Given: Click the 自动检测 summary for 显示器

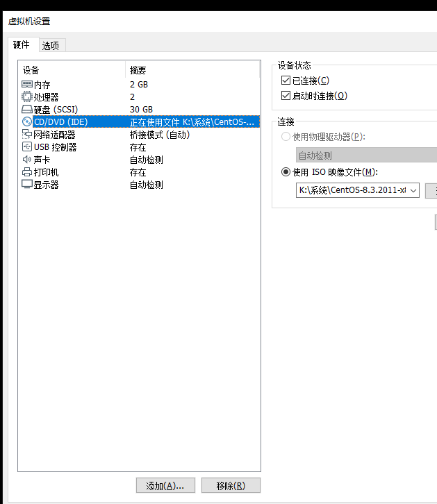Looking at the screenshot, I should [x=147, y=185].
